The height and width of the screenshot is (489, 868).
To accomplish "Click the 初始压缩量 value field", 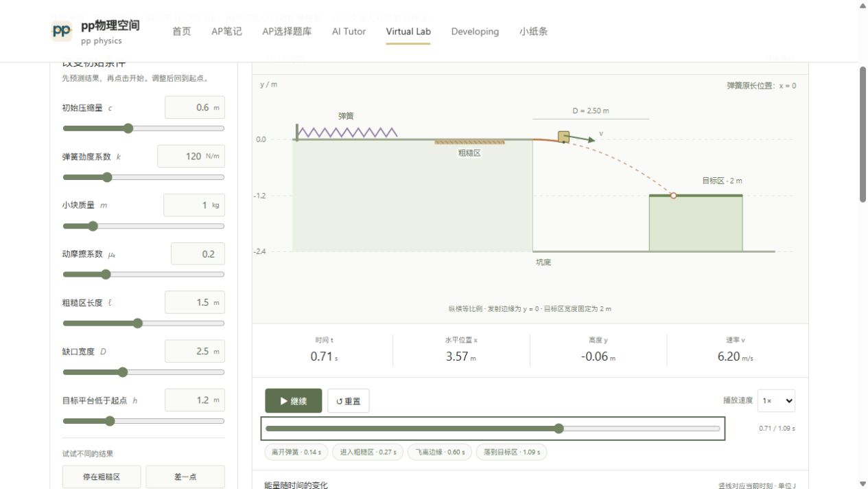I will tap(195, 107).
